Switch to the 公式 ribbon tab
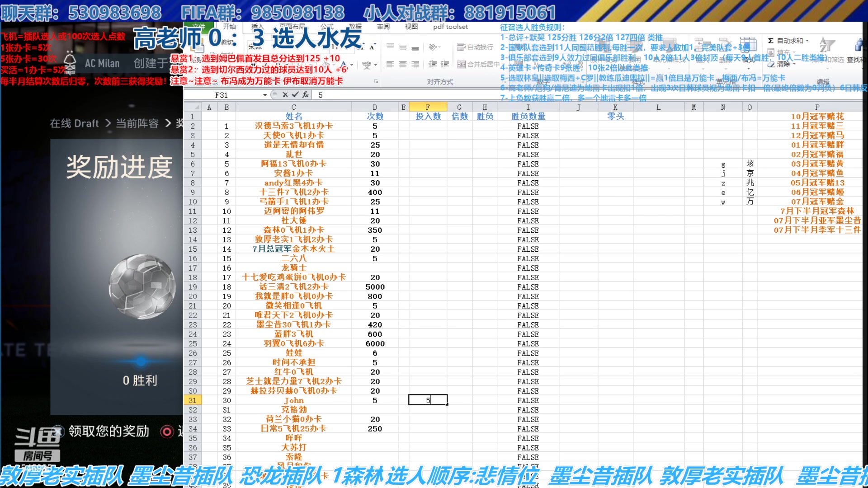 tap(327, 27)
